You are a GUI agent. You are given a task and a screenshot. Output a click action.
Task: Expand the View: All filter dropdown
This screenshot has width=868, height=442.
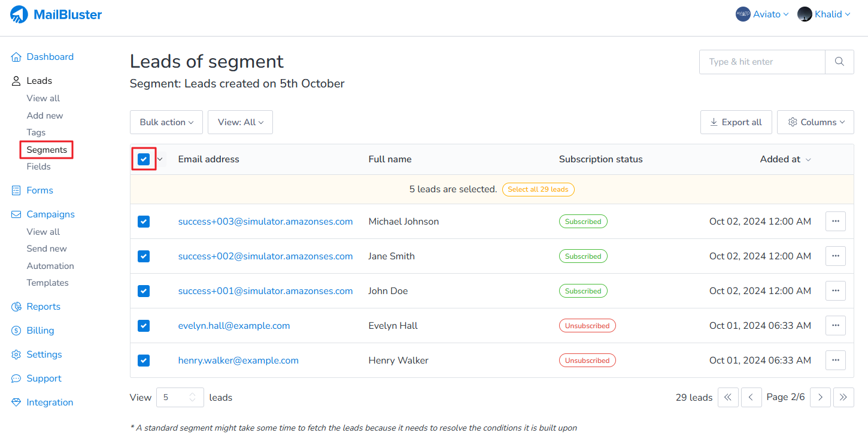240,122
